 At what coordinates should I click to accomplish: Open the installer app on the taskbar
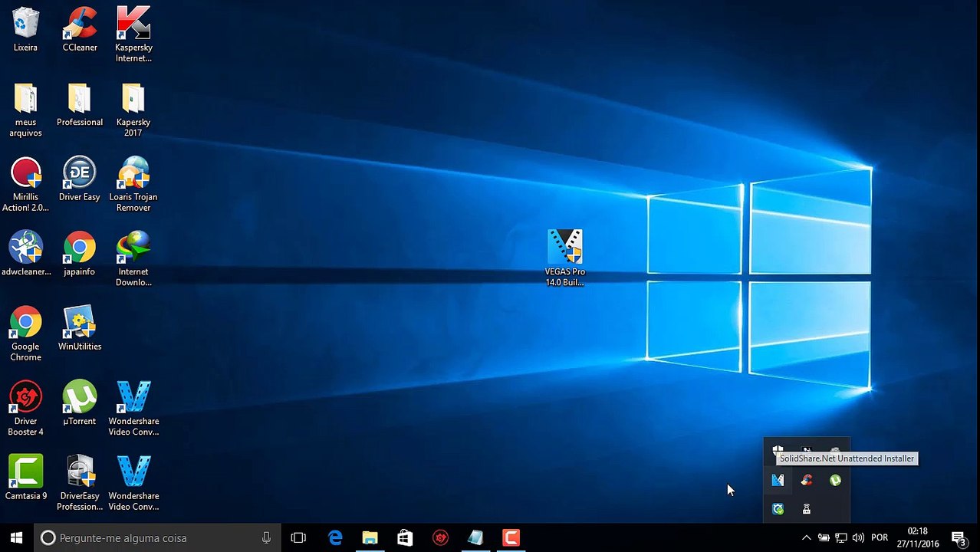(475, 538)
